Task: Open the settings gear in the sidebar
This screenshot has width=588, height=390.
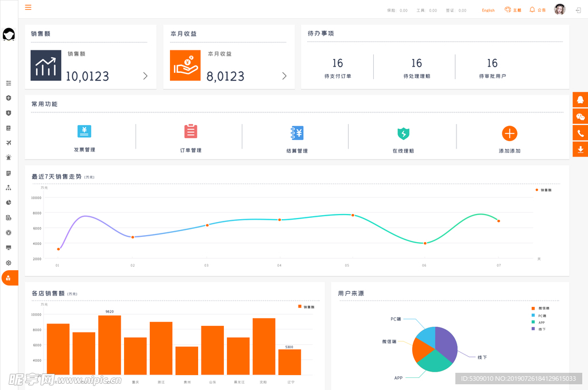Action: [9, 263]
